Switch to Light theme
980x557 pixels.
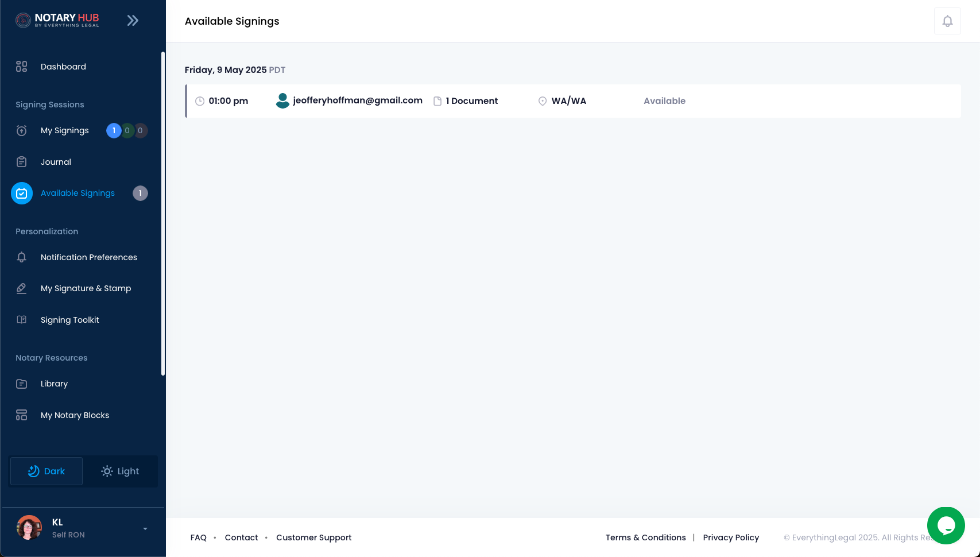point(120,471)
